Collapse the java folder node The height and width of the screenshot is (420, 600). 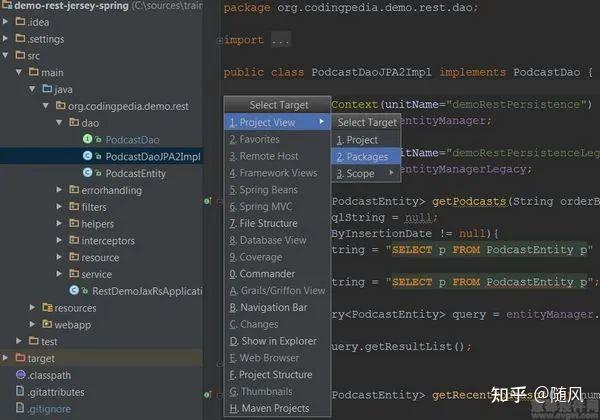[x=33, y=89]
